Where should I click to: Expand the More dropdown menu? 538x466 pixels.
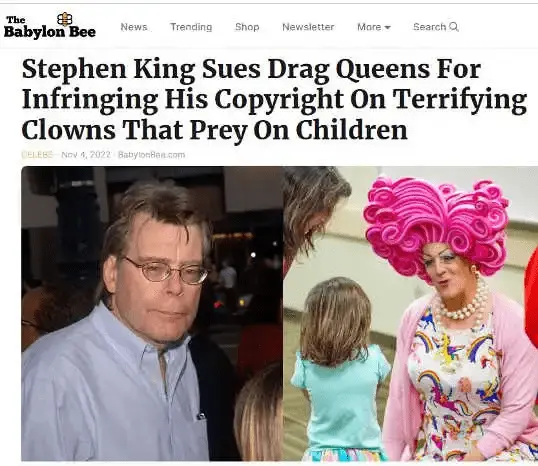point(374,27)
